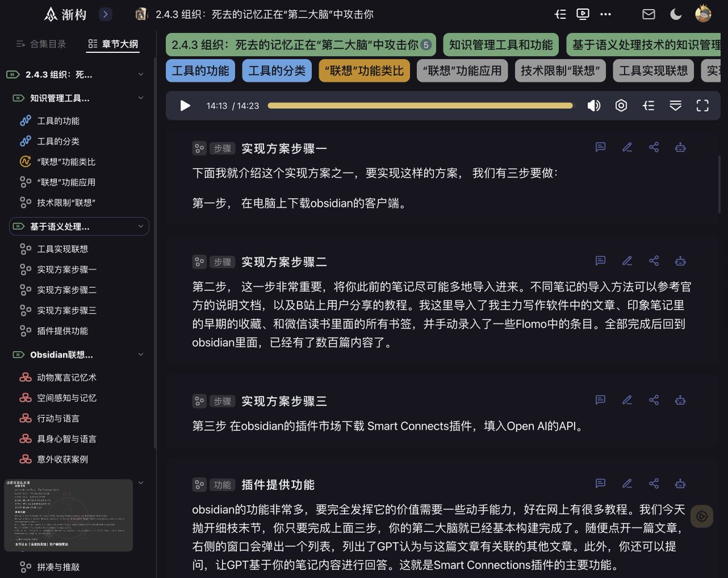
Task: Click the gray 技术限制“联想” tag
Action: point(561,70)
